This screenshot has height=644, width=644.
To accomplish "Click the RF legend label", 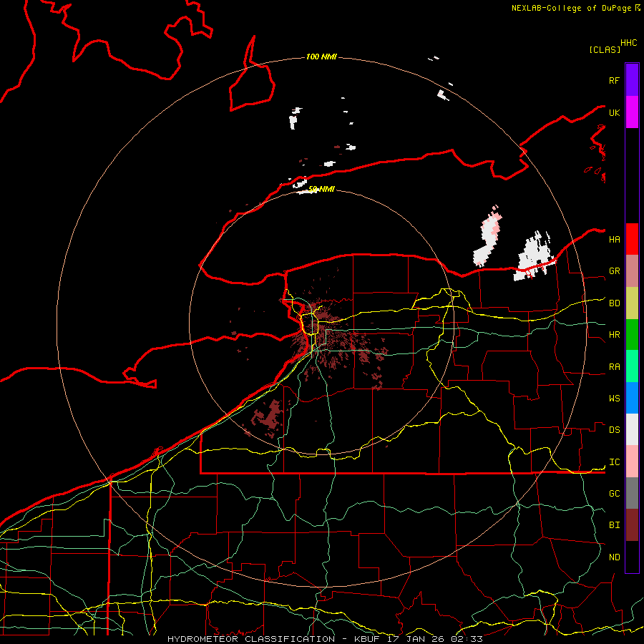I will (x=614, y=81).
